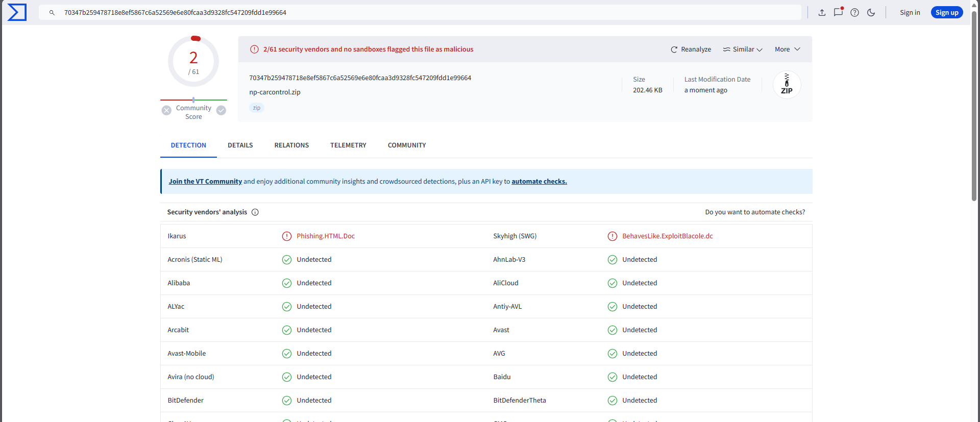Click the malicious warning icon in the banner
980x422 pixels.
(254, 49)
